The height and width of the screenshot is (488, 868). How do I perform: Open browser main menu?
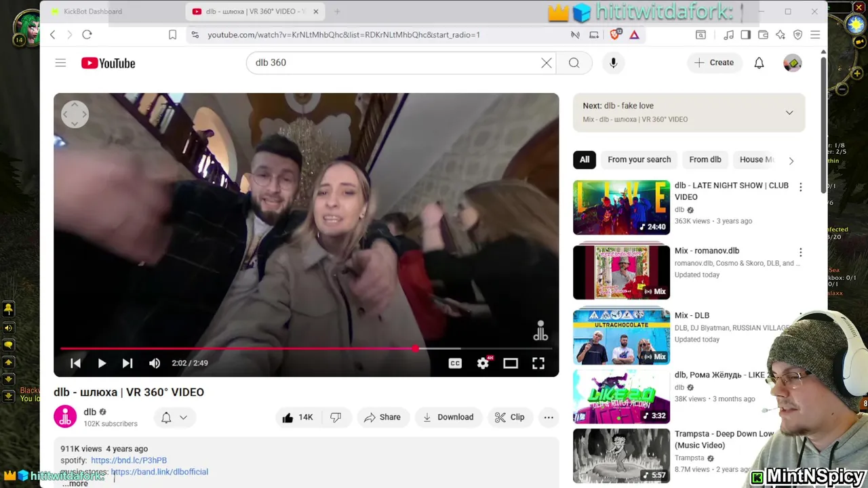pos(815,35)
